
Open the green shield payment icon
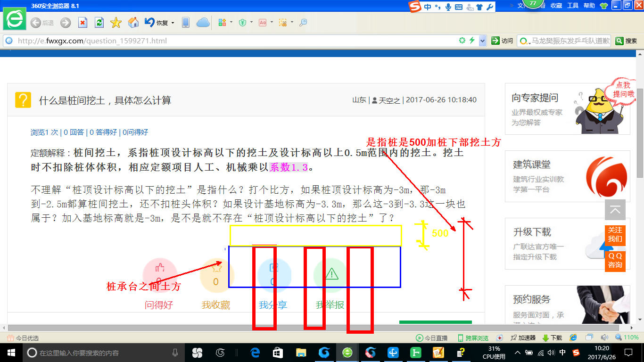(243, 23)
